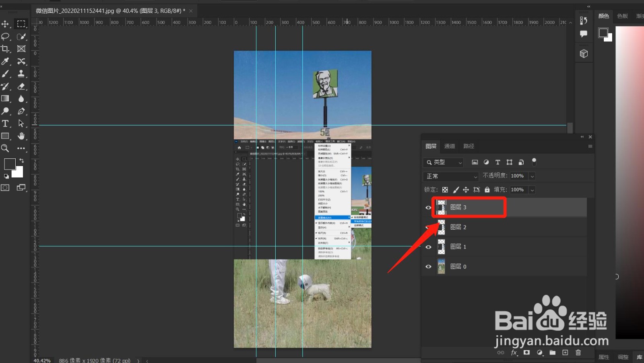
Task: Open the blend mode 正常 dropdown
Action: tap(451, 176)
